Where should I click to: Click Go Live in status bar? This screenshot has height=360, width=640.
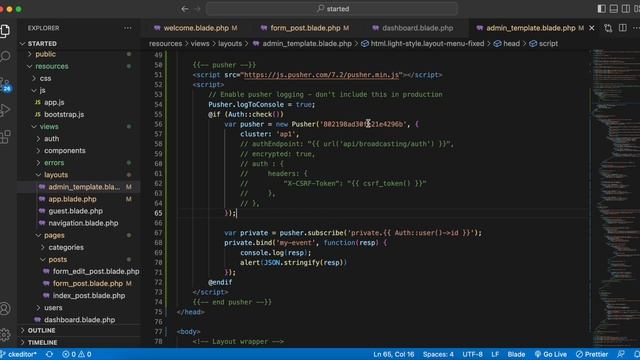[551, 354]
